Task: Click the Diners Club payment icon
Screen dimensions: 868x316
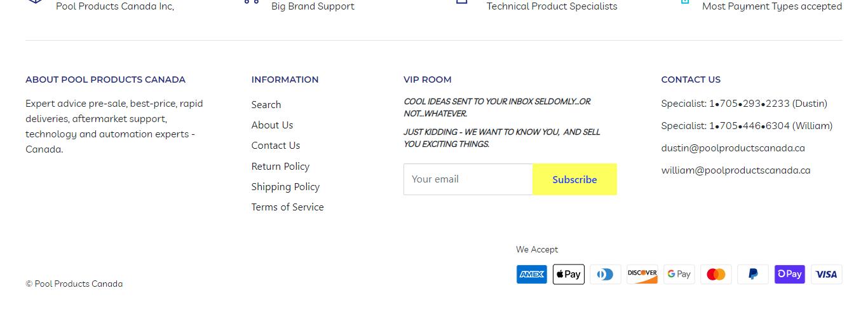Action: coord(606,274)
